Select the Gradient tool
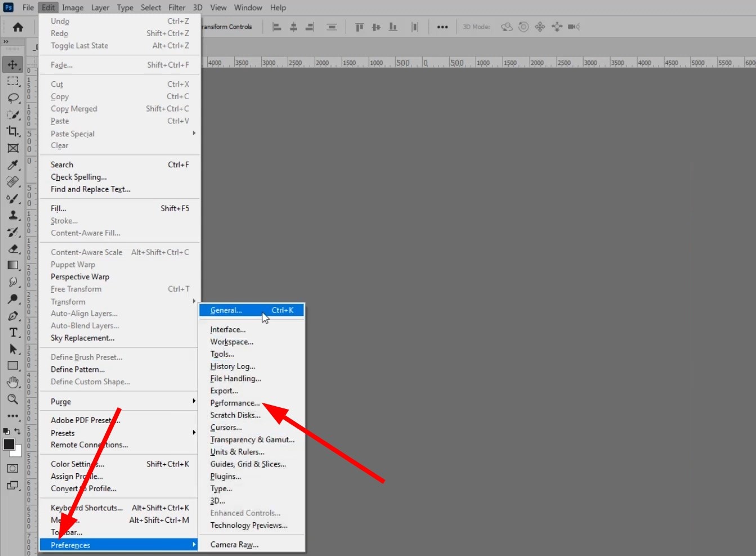The width and height of the screenshot is (756, 556). tap(12, 265)
